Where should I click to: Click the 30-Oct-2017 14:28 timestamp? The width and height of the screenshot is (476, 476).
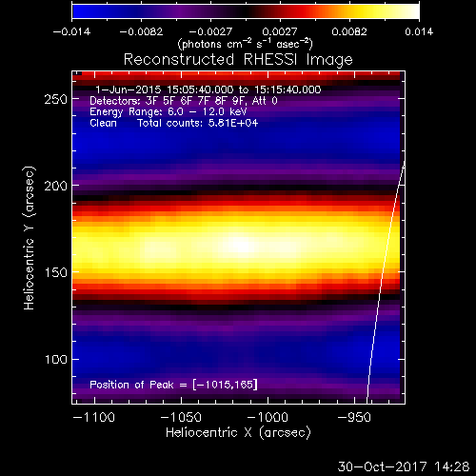point(404,466)
